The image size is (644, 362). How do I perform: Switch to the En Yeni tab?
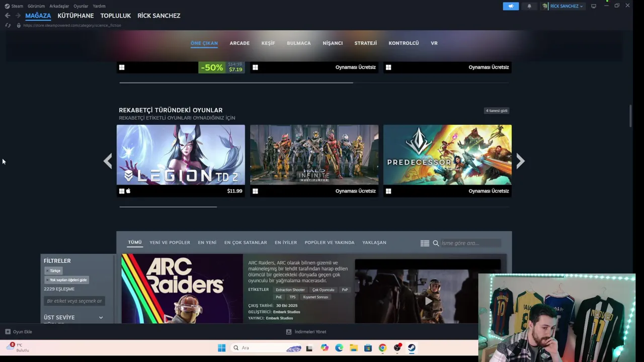(x=207, y=242)
